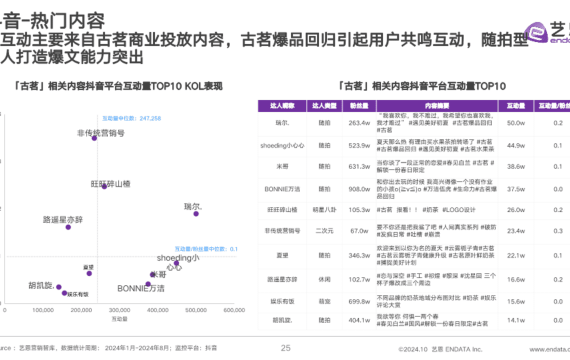The image size is (570, 360).
Task: Click the 米哥 name cell in table
Action: coord(282,167)
